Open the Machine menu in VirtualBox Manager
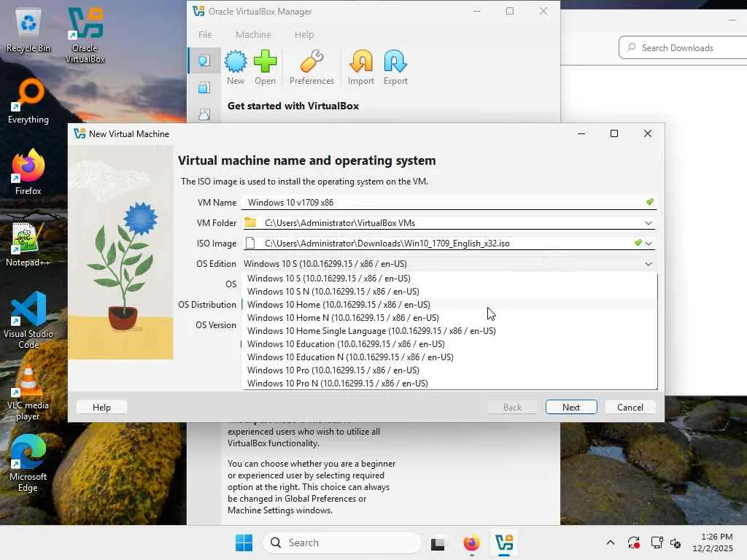This screenshot has width=747, height=560. pyautogui.click(x=253, y=35)
